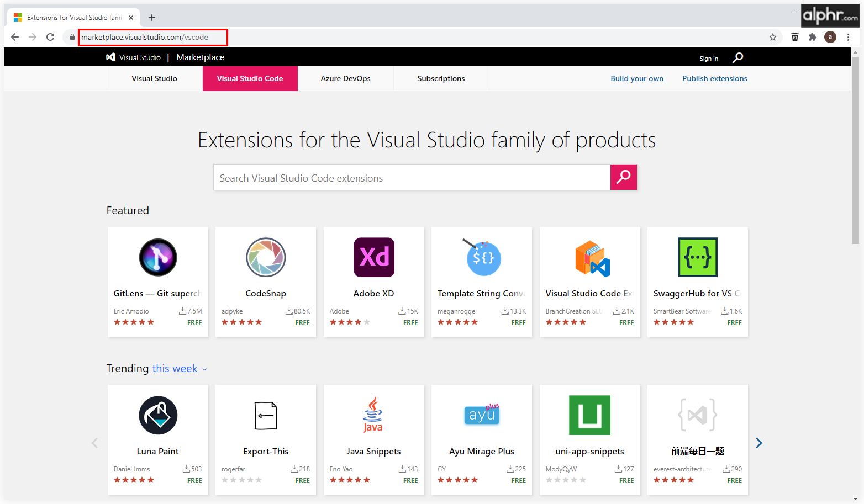Click the header search magnifier icon
The height and width of the screenshot is (504, 864).
point(738,57)
